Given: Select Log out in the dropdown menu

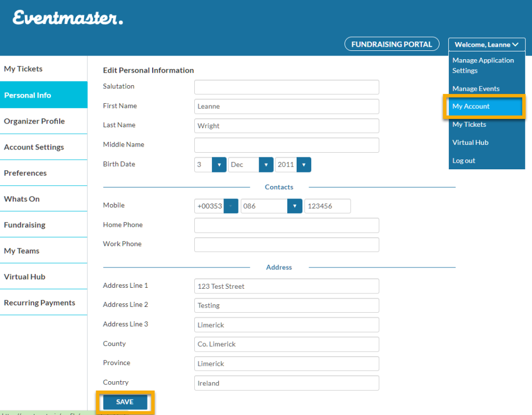Looking at the screenshot, I should pos(463,160).
